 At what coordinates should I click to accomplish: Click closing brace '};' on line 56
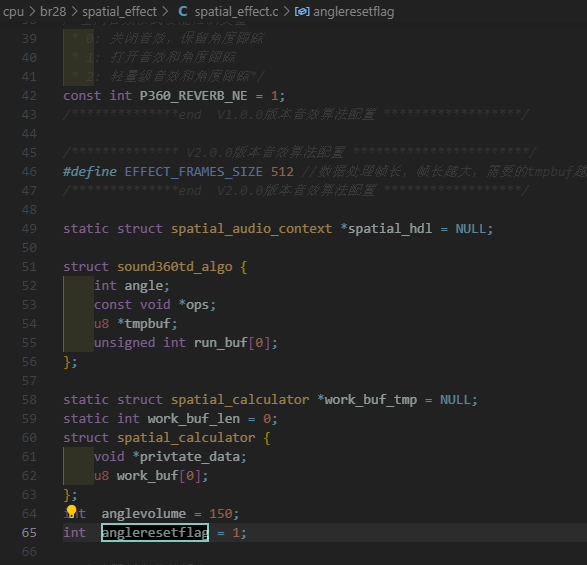pyautogui.click(x=70, y=362)
